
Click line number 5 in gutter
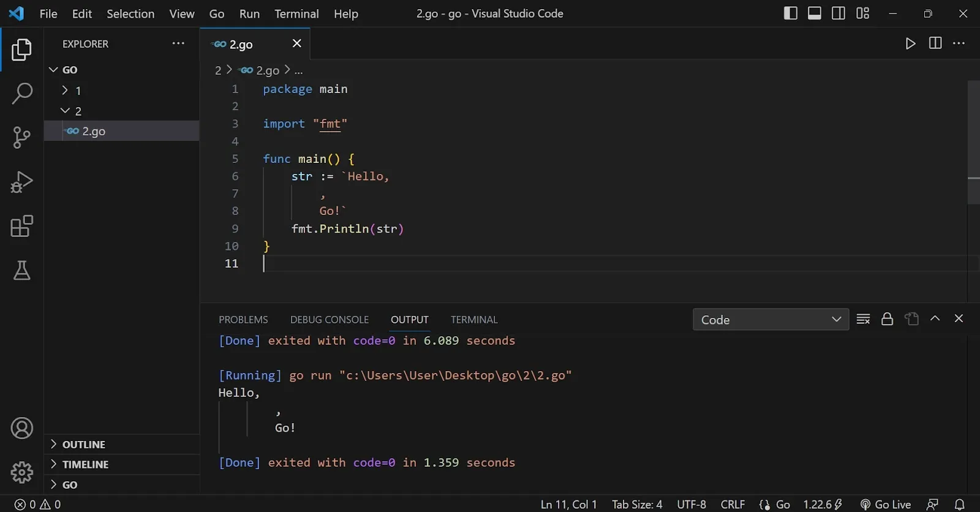[x=235, y=159]
